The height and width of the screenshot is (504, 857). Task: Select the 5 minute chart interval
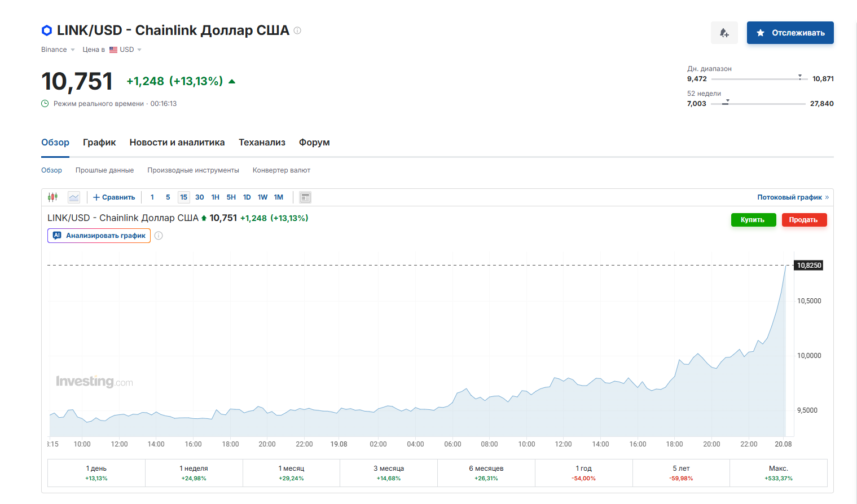[x=168, y=197]
